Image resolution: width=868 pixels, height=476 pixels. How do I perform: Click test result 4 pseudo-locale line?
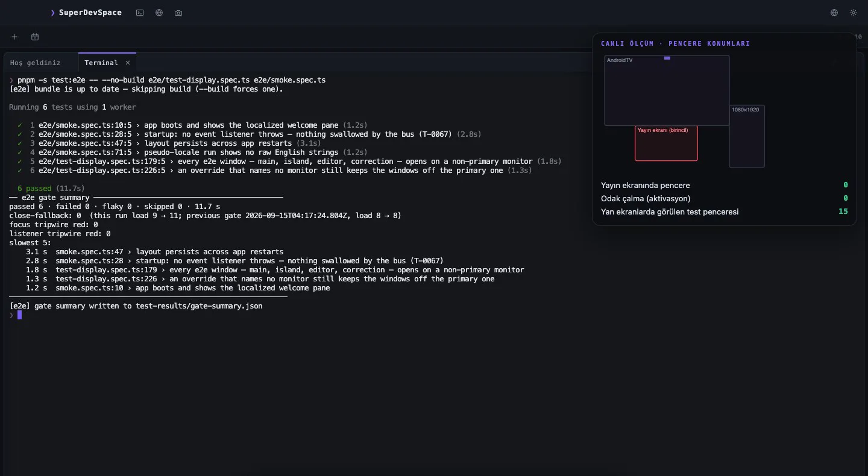pos(192,152)
